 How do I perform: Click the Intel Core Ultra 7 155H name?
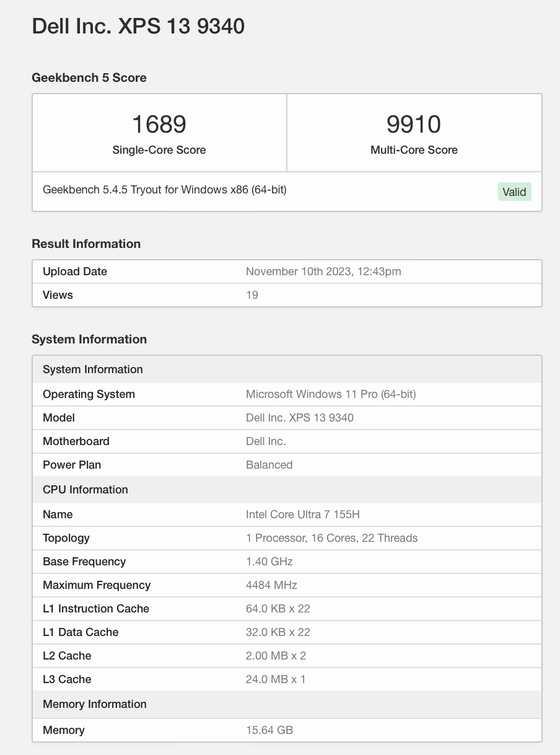pos(303,514)
